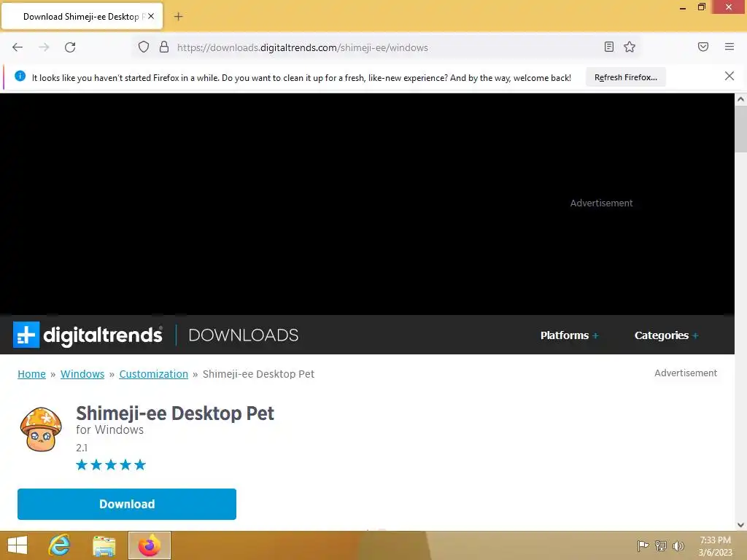Go back to the previous page

tap(18, 47)
